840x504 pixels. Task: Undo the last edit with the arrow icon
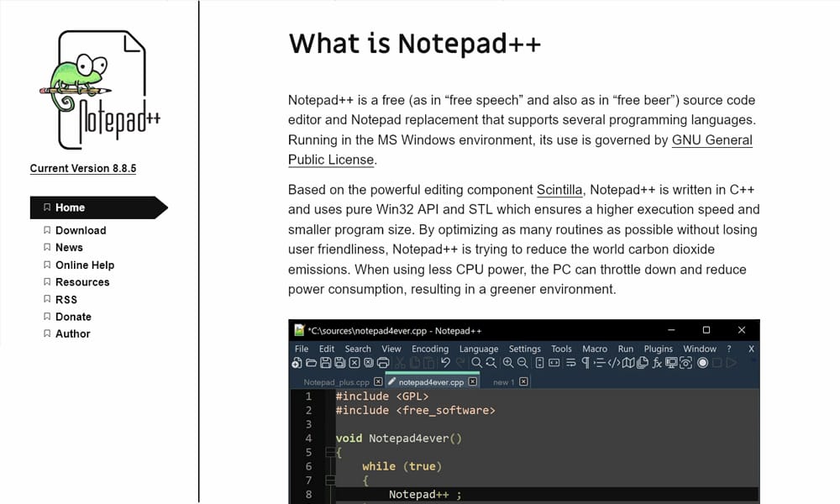click(444, 363)
